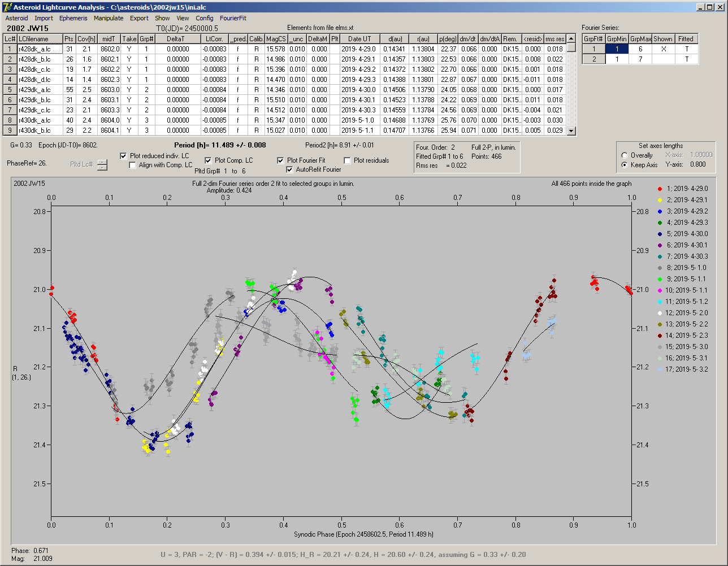The width and height of the screenshot is (728, 566).
Task: Click highlighted GrpMin cell of Fourier series 1
Action: click(617, 49)
